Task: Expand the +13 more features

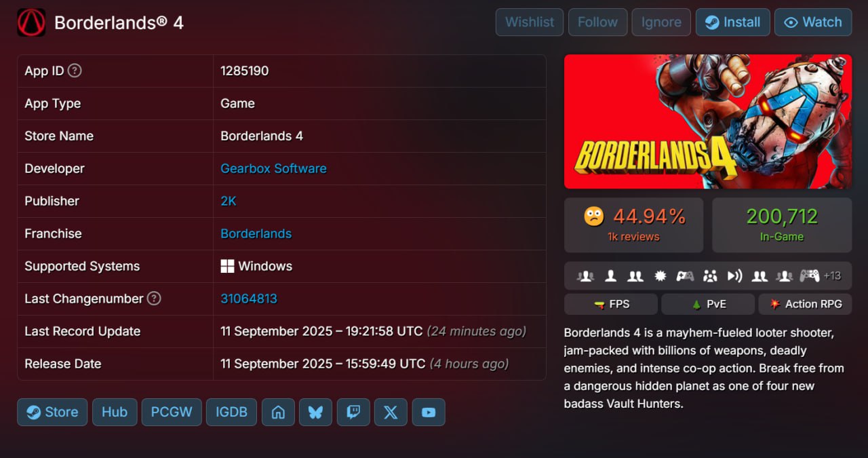Action: click(832, 276)
